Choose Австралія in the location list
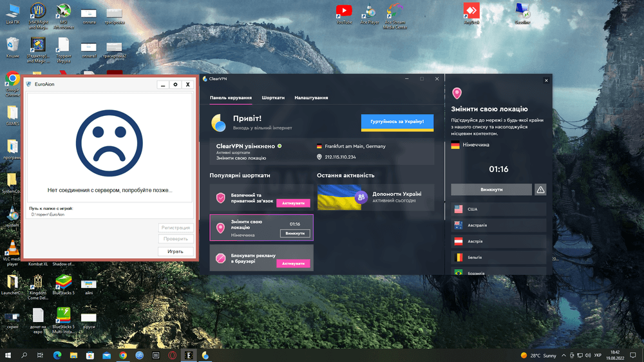Image resolution: width=644 pixels, height=362 pixels. [498, 225]
